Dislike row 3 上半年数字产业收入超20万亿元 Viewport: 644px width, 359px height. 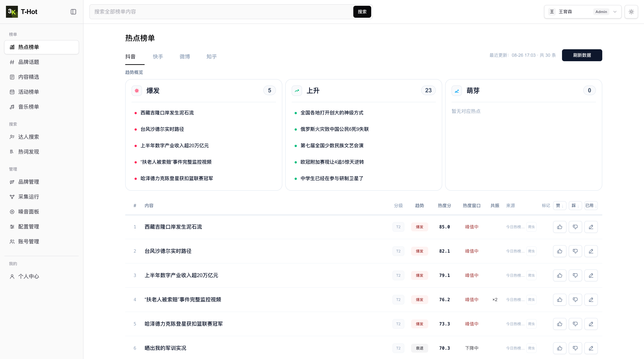click(x=575, y=275)
